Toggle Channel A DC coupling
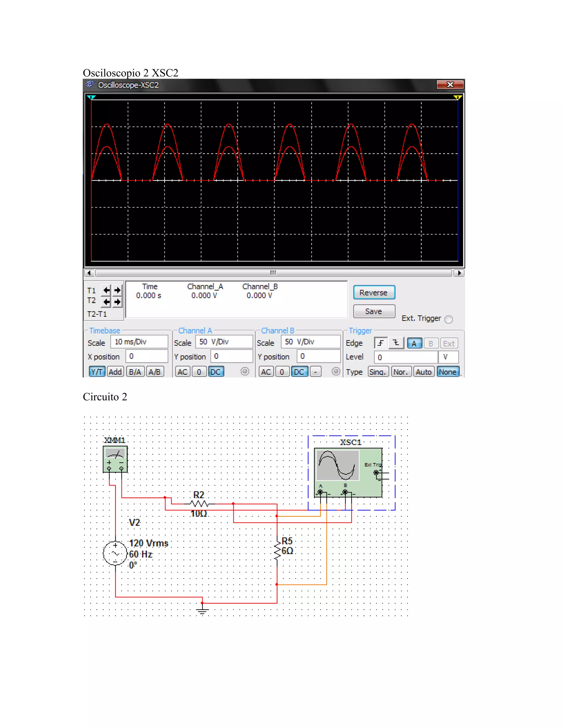 [x=216, y=372]
